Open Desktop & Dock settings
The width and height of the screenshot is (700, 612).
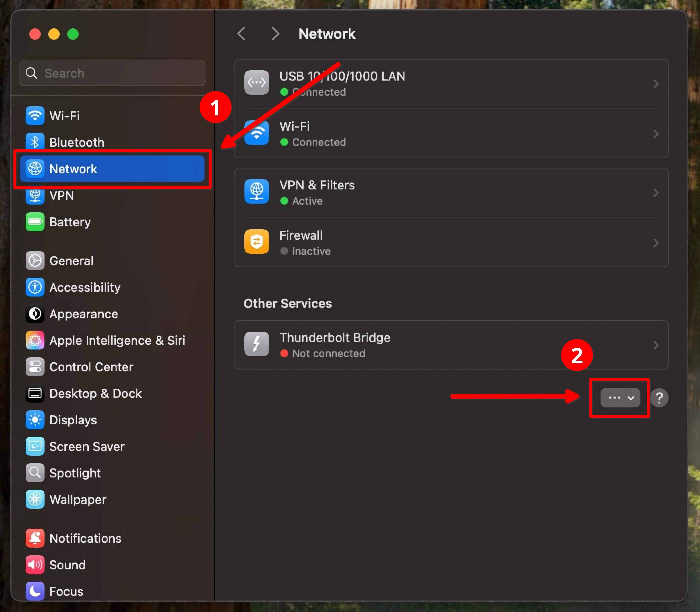coord(96,393)
